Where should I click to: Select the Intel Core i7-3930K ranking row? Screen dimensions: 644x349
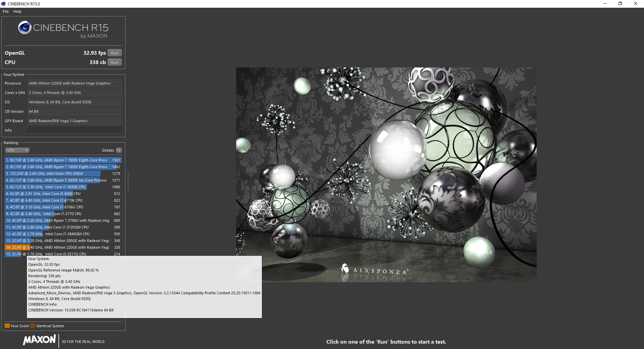[x=63, y=187]
